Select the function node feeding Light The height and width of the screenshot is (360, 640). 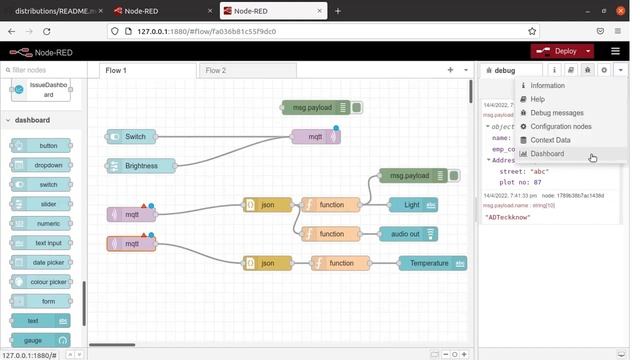click(331, 204)
